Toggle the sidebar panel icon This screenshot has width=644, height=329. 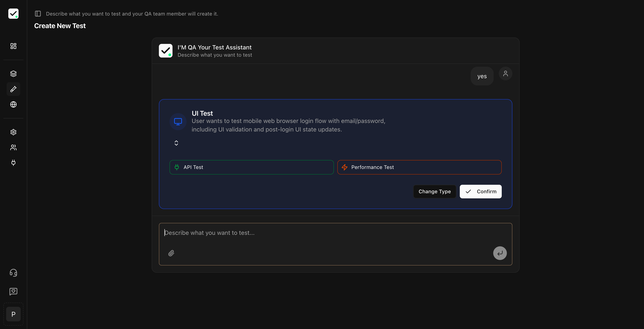click(x=38, y=14)
